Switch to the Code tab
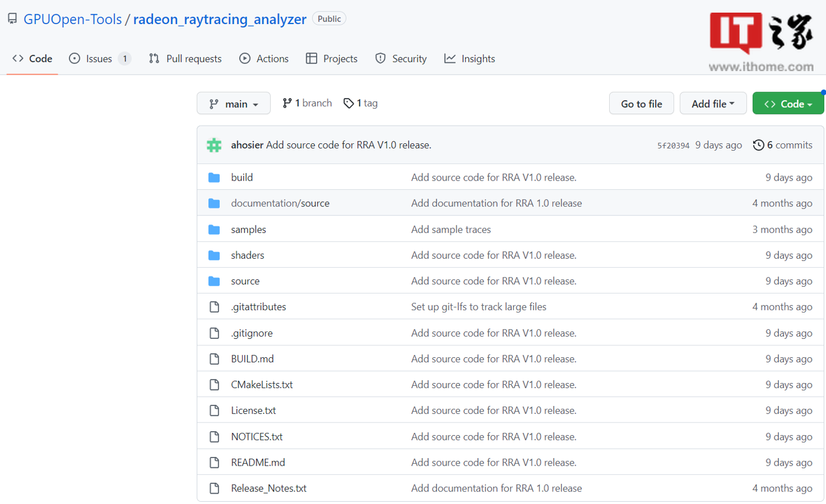Image resolution: width=826 pixels, height=504 pixels. [x=32, y=58]
